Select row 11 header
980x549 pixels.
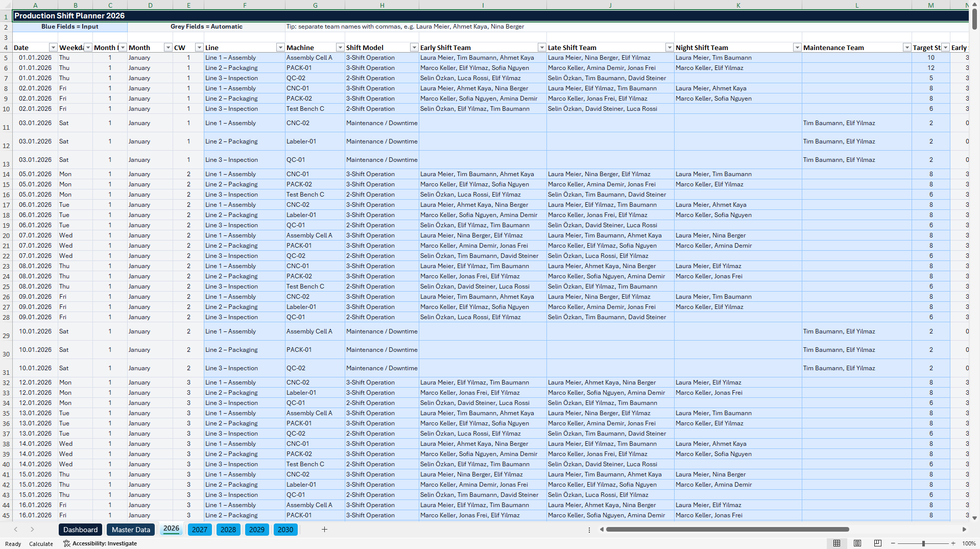tap(6, 123)
